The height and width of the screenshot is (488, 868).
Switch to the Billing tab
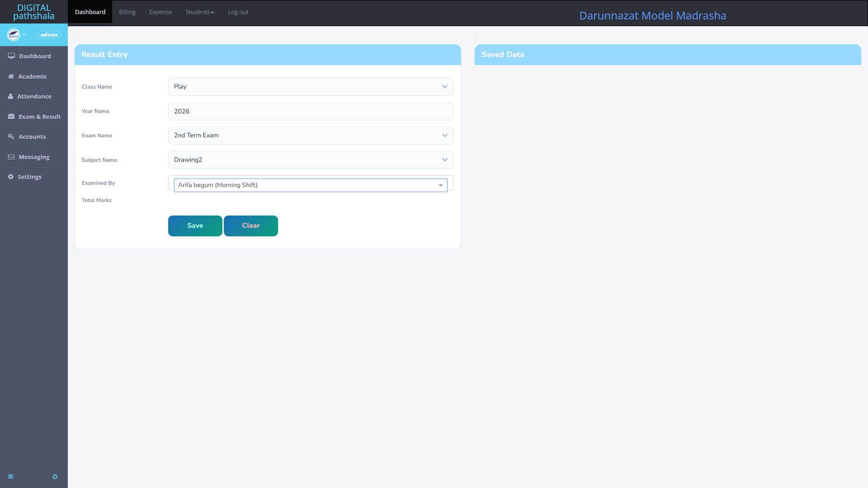127,12
